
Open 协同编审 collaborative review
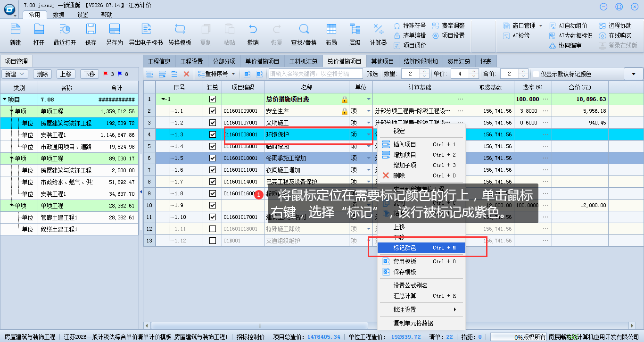point(566,45)
